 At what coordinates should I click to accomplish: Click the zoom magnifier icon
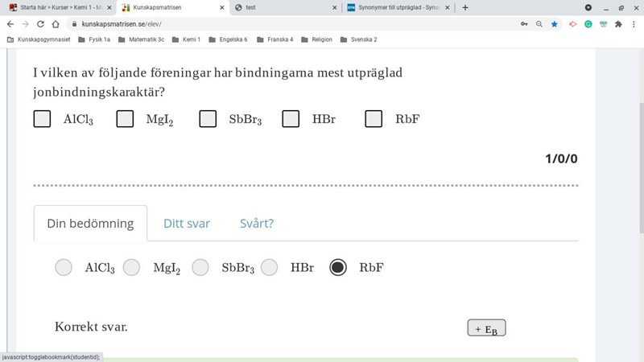[539, 24]
